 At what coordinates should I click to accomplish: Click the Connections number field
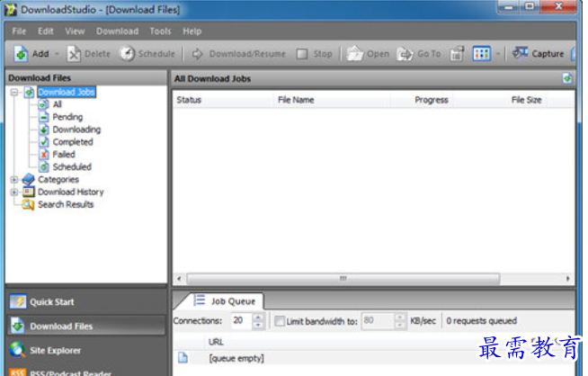[242, 321]
